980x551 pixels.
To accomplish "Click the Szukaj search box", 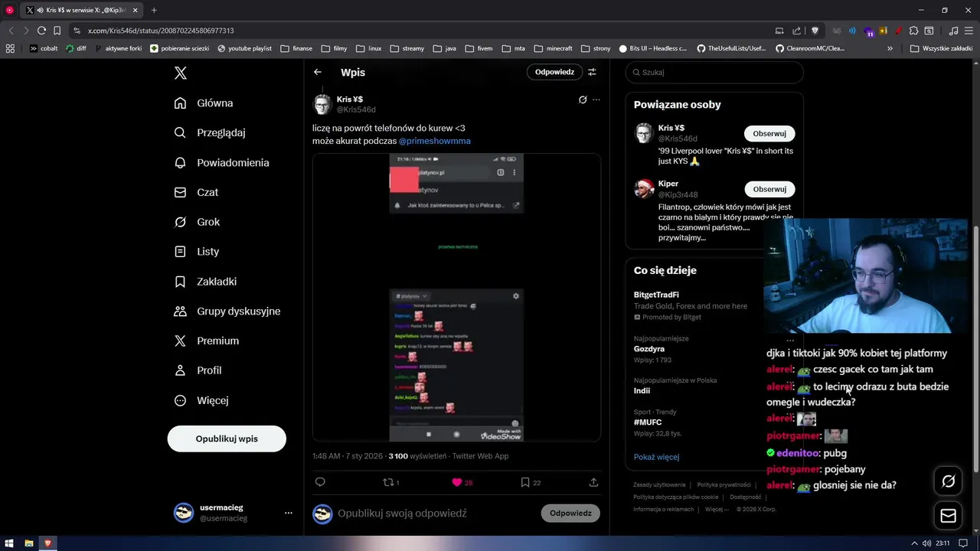I will tap(714, 72).
